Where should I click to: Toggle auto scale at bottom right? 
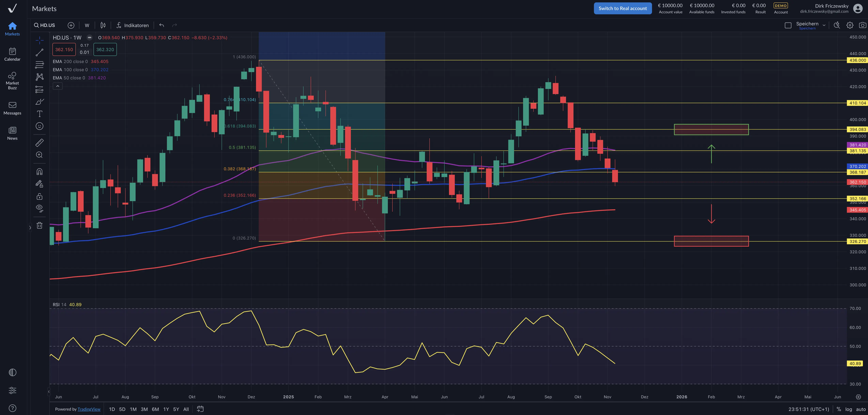click(x=861, y=409)
